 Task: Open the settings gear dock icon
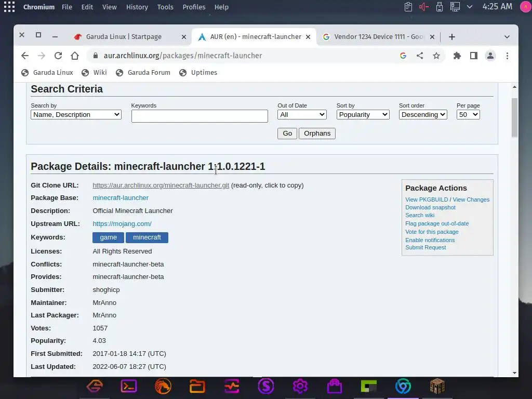pos(300,386)
